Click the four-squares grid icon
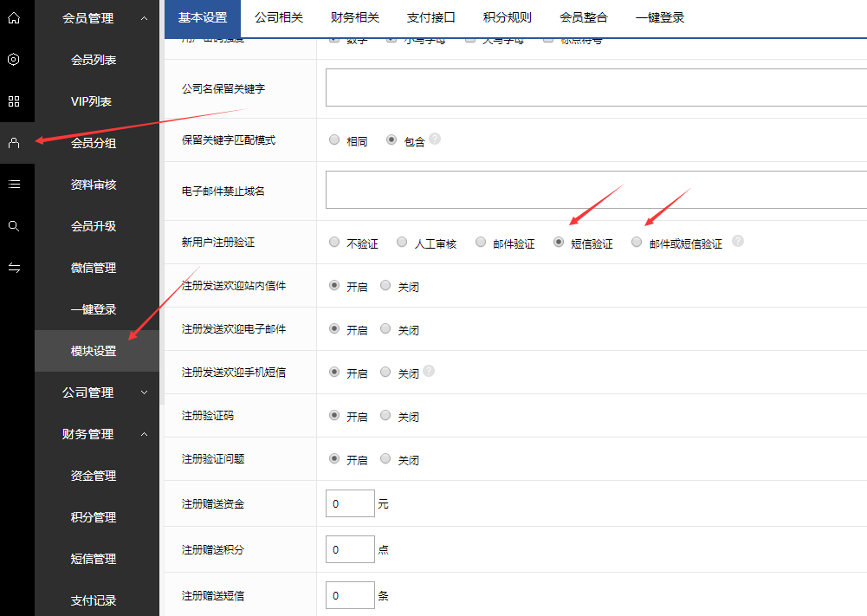This screenshot has height=616, width=867. [13, 101]
